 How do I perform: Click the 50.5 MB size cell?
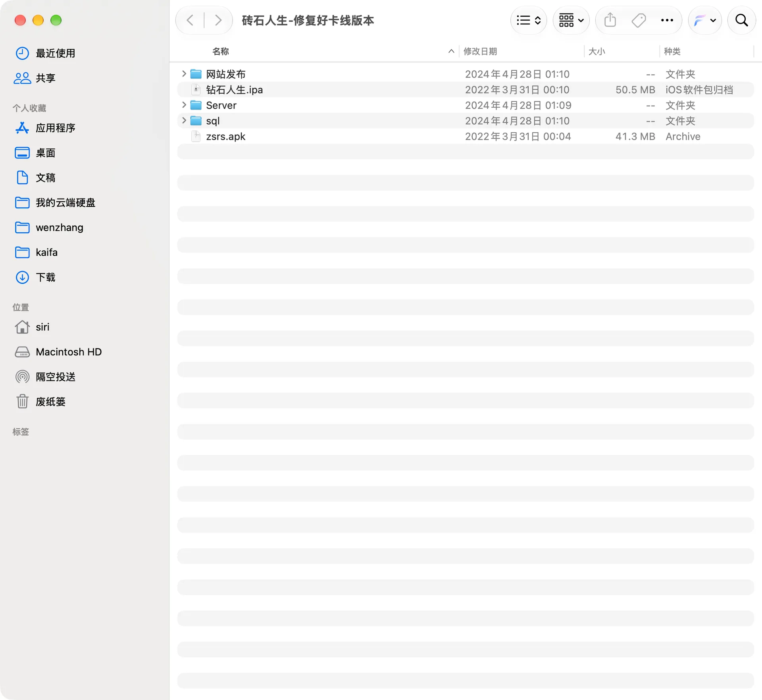click(x=635, y=90)
